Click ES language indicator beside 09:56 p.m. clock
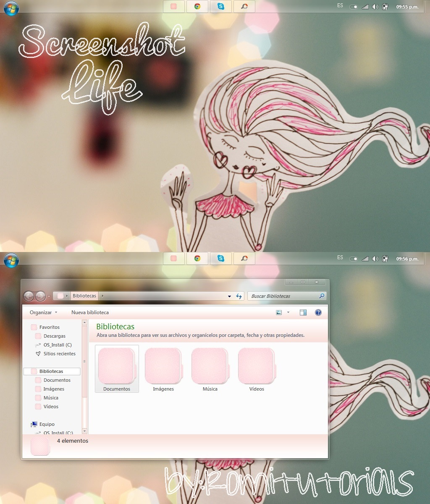 340,258
